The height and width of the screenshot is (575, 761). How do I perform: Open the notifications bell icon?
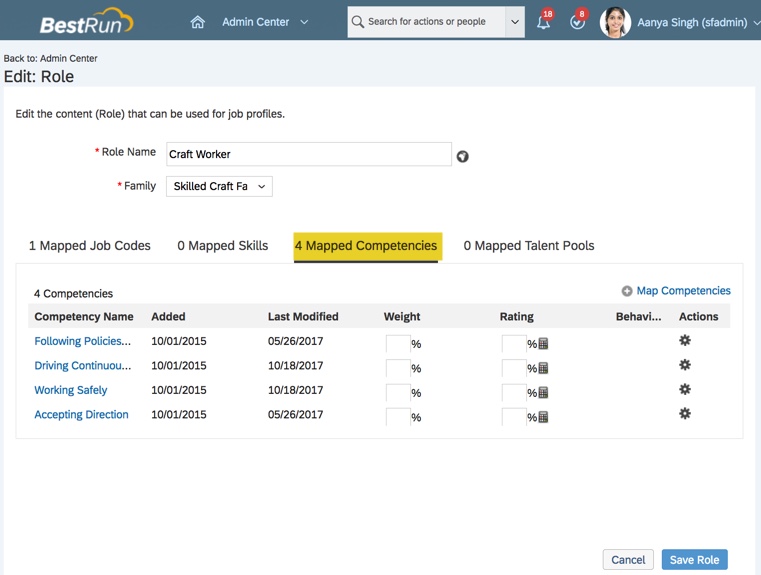coord(543,22)
